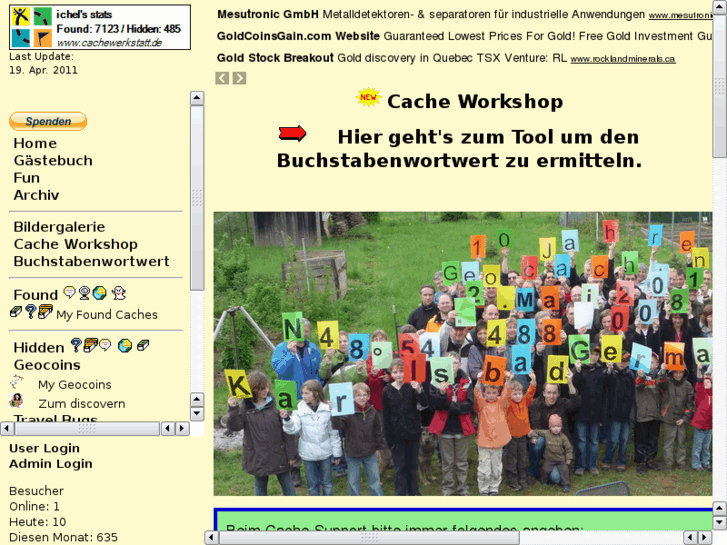
Task: Open Bildergalerie from the sidebar
Action: click(x=59, y=227)
